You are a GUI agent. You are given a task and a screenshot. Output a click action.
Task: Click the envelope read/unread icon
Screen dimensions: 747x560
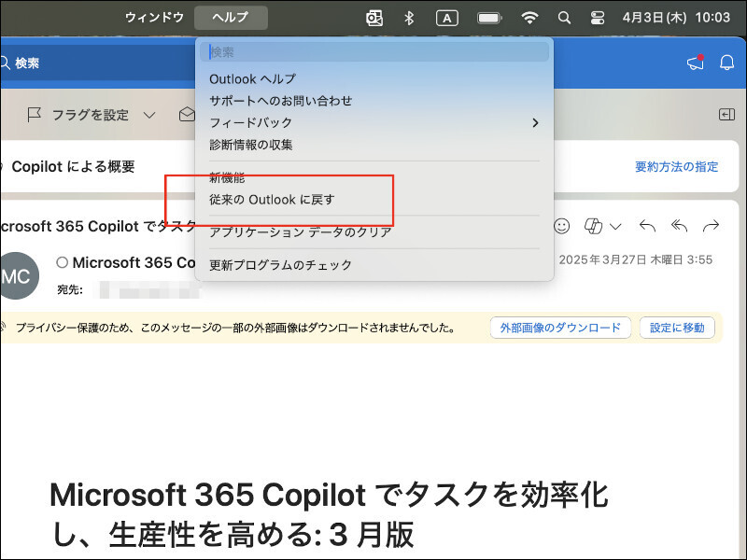[187, 115]
